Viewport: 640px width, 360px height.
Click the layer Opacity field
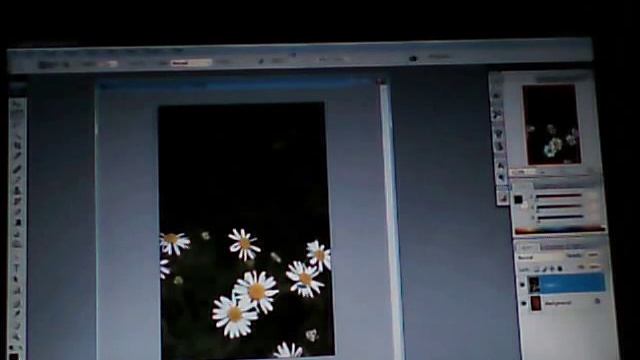593,255
